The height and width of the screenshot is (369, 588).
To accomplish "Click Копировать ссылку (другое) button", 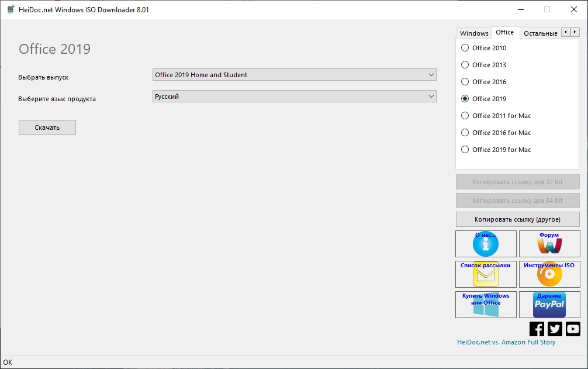I will 517,219.
